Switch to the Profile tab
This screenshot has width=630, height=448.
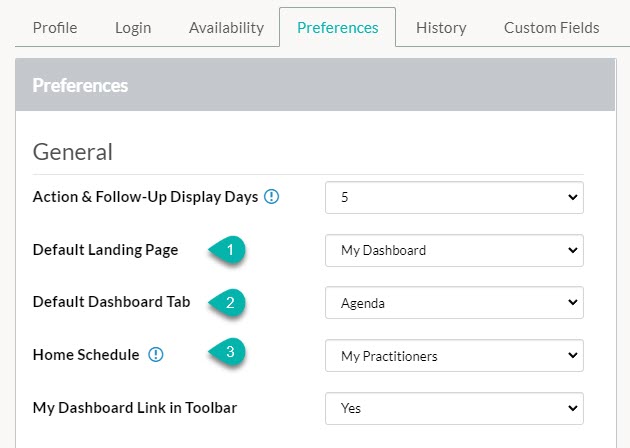pyautogui.click(x=55, y=28)
